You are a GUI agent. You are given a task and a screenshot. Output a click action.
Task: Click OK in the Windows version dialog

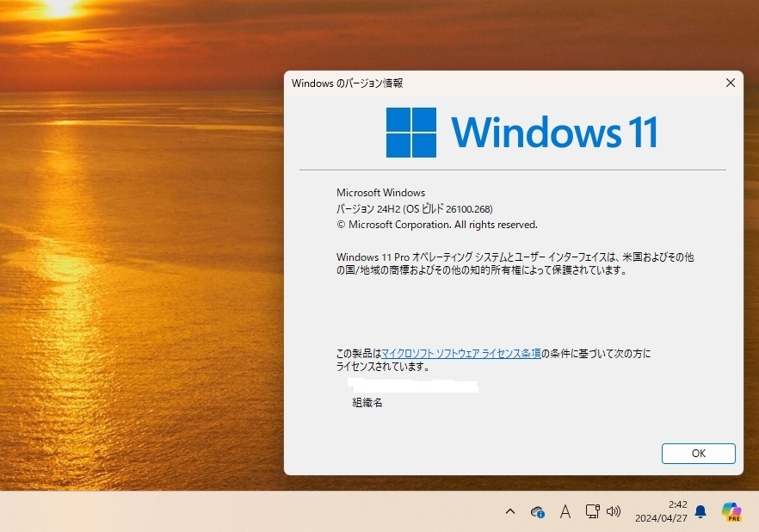[x=698, y=454]
